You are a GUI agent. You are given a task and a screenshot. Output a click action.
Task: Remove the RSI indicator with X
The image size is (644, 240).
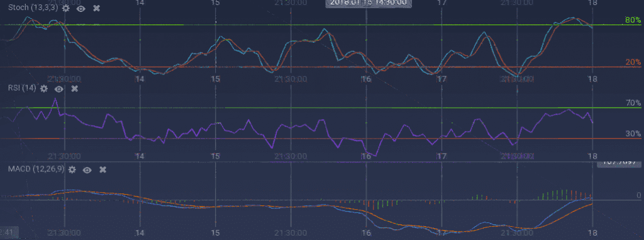(x=74, y=88)
